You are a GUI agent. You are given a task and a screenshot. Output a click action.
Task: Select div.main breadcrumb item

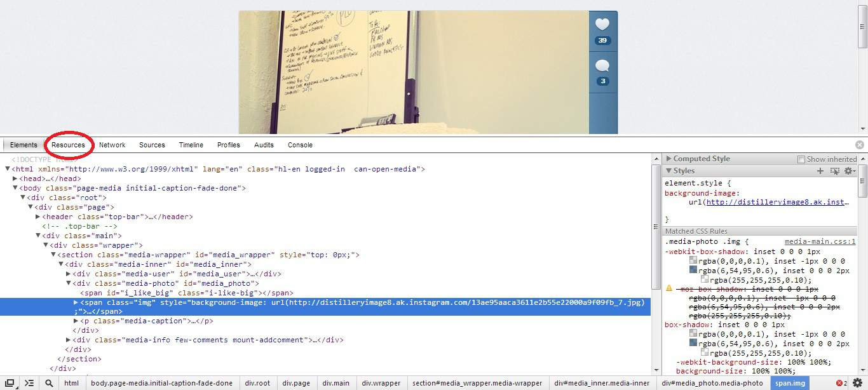[x=336, y=383]
